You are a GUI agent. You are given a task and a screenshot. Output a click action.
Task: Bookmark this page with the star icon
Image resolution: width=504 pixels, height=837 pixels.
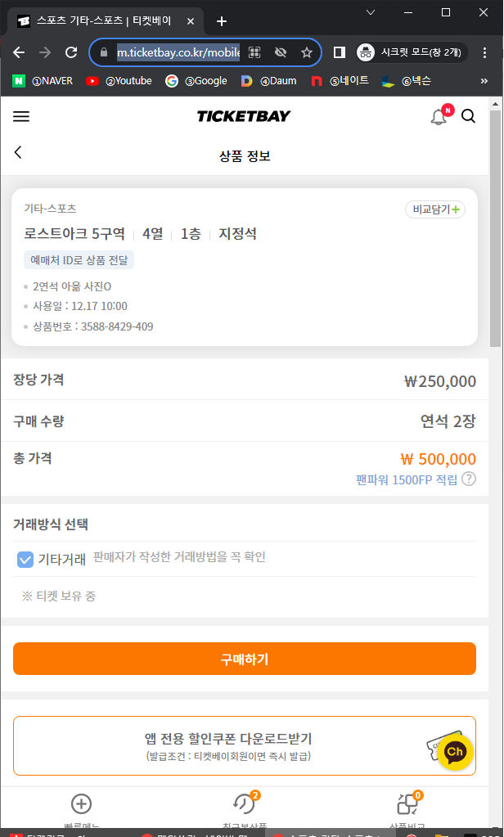pos(307,52)
